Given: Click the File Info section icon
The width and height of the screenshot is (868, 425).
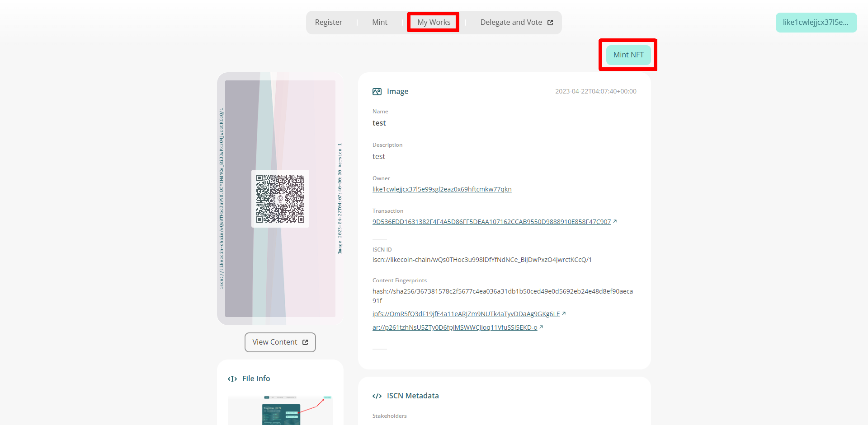Looking at the screenshot, I should click(232, 379).
